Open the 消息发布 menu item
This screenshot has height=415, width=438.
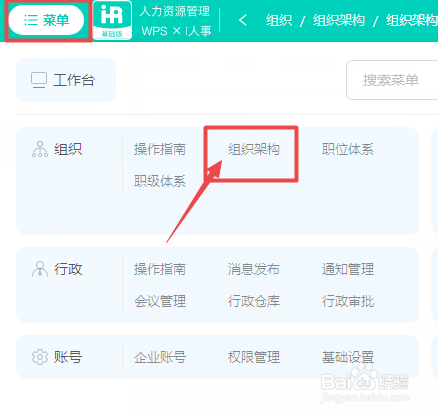254,269
